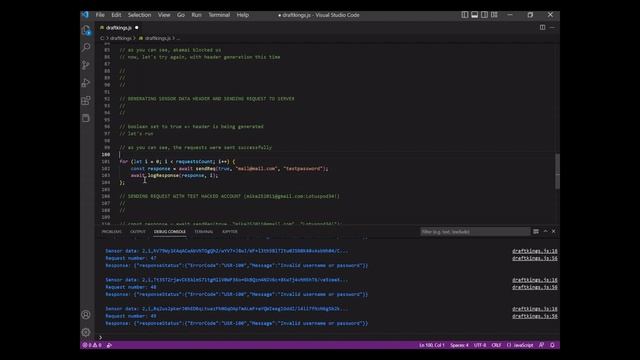
Task: Expand the draftkings folder breadcrumb
Action: click(x=121, y=38)
